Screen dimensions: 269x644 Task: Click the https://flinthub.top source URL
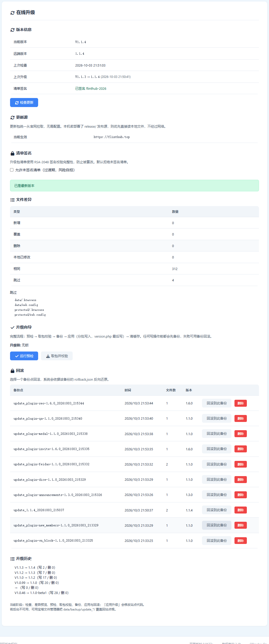pos(112,137)
